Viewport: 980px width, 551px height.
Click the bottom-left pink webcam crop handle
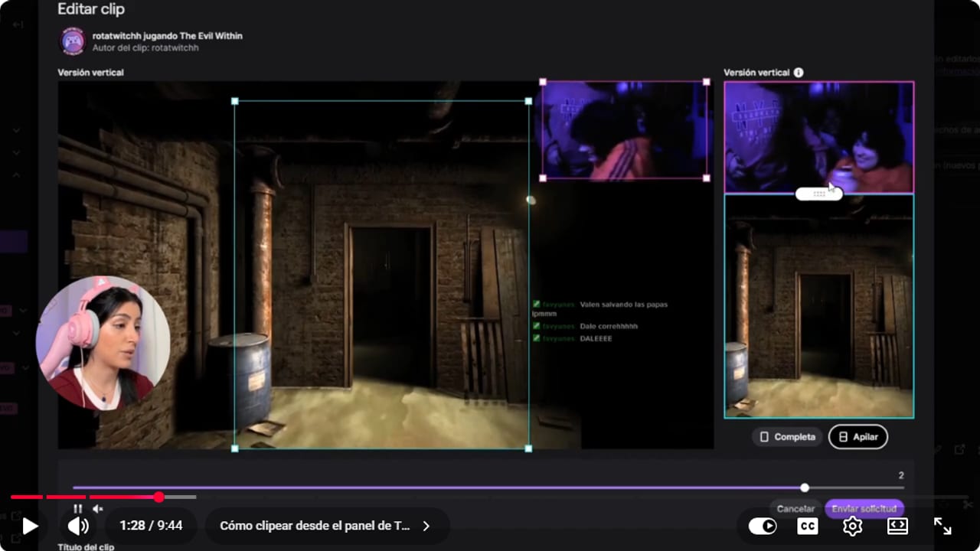click(x=543, y=178)
